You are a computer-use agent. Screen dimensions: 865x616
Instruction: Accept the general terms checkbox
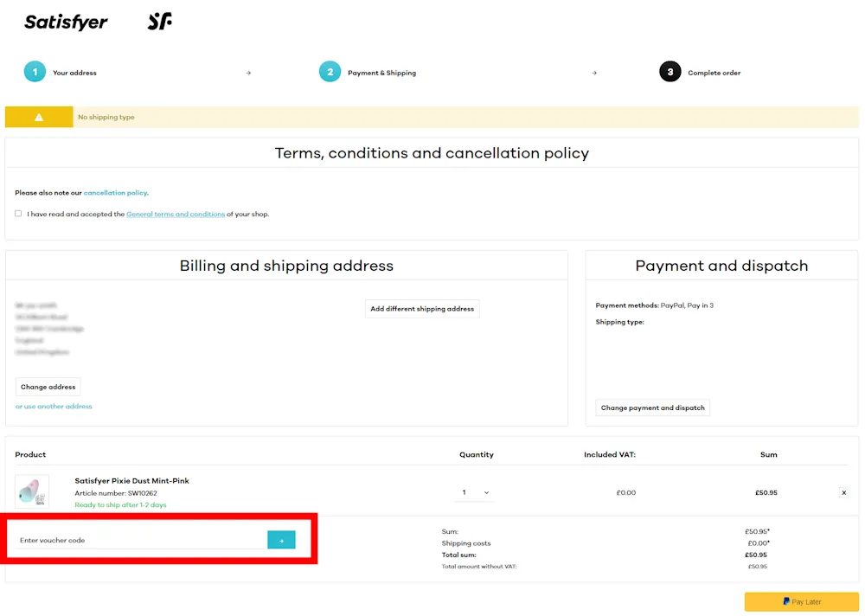(18, 214)
